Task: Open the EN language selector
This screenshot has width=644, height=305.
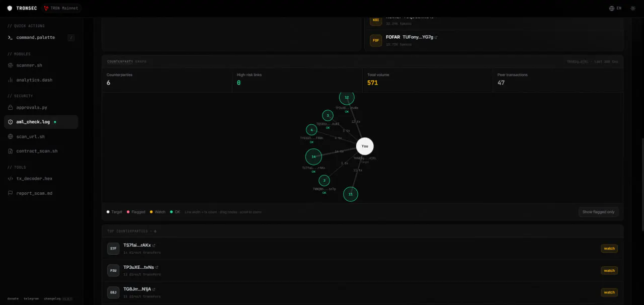Action: point(615,8)
